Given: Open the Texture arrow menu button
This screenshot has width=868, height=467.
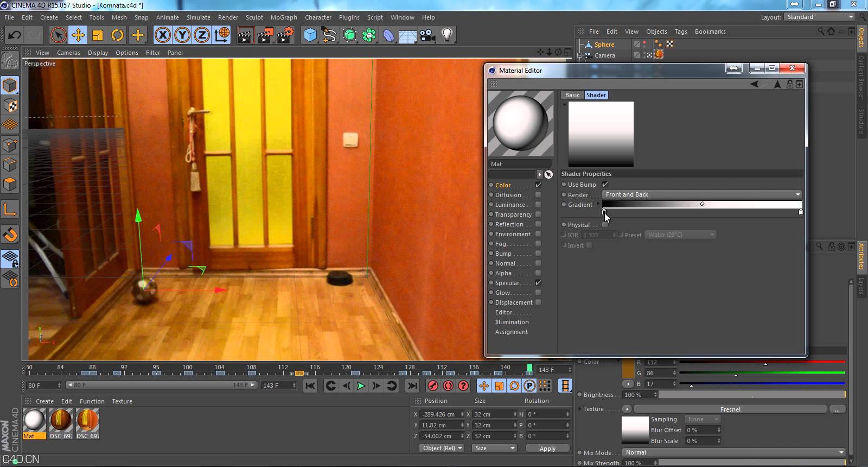Looking at the screenshot, I should (x=627, y=409).
